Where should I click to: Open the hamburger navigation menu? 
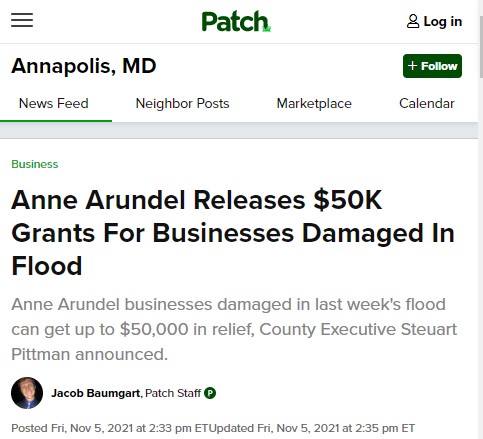click(22, 20)
